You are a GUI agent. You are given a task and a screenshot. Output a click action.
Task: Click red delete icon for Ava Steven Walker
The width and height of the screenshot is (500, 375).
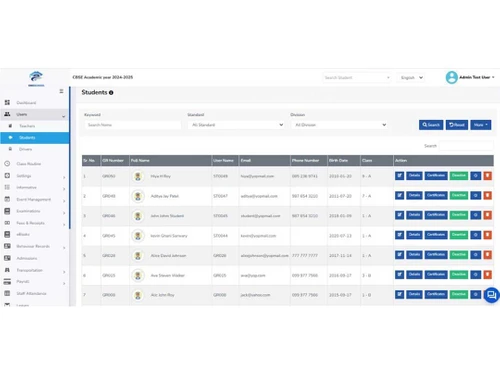[x=487, y=275]
